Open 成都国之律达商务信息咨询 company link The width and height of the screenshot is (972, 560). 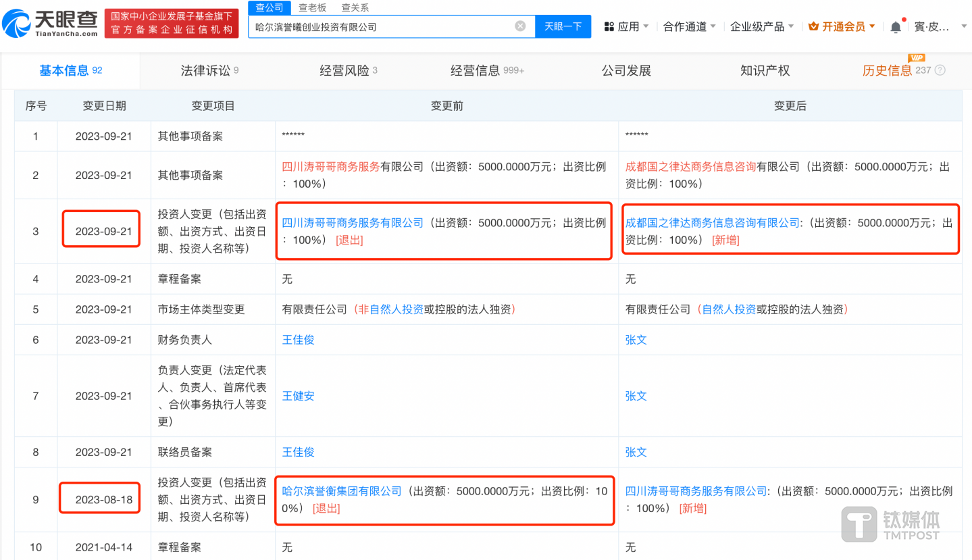pyautogui.click(x=689, y=166)
